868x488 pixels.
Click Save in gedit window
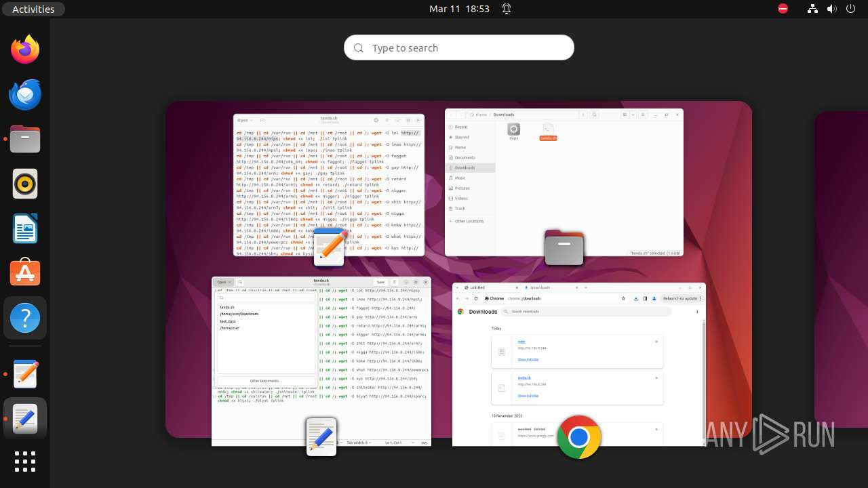click(x=380, y=282)
